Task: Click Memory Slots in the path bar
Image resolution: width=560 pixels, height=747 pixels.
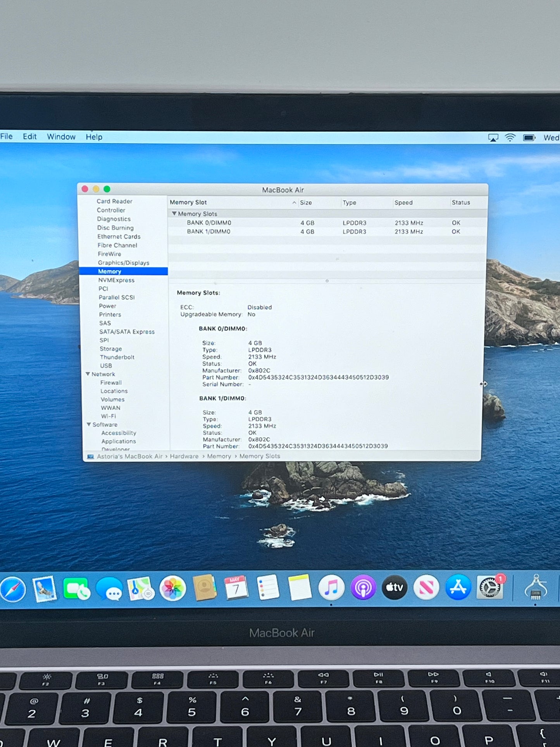Action: (260, 456)
